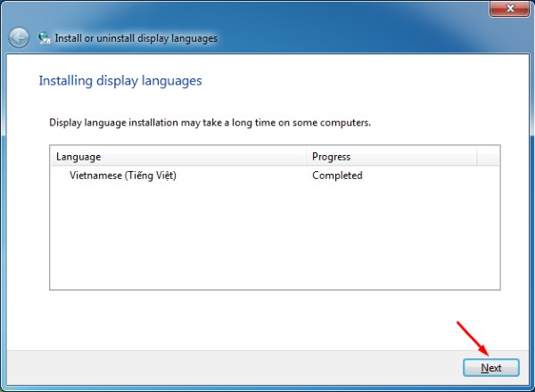
Task: Click the empty area inside the language list
Action: click(267, 241)
